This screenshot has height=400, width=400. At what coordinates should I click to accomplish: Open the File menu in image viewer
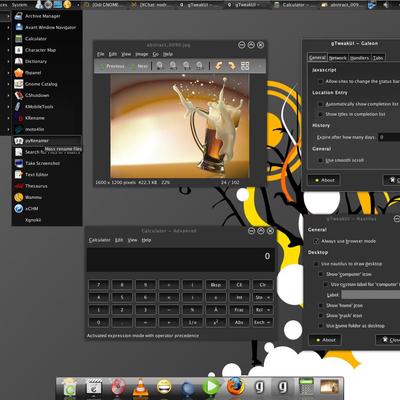click(101, 54)
